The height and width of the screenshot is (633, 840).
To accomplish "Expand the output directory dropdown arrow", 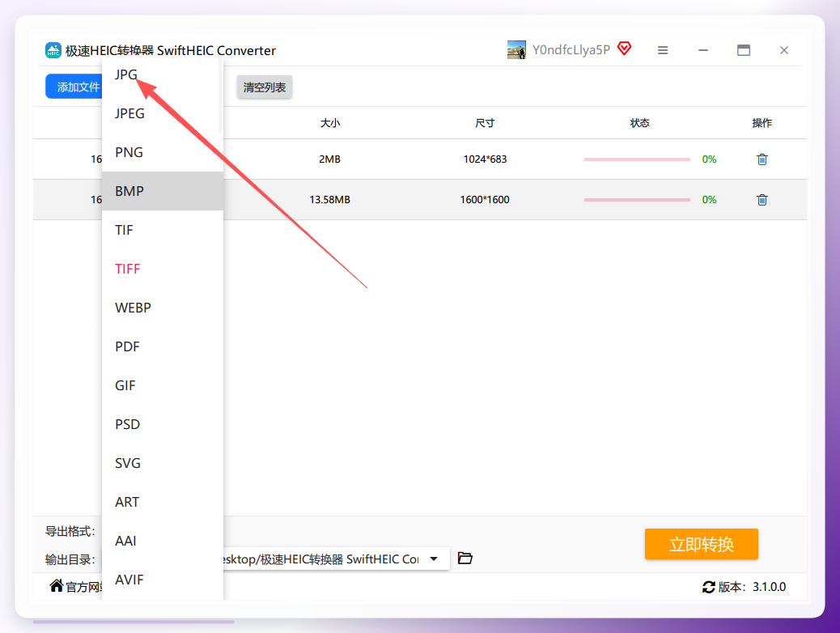I will click(434, 559).
